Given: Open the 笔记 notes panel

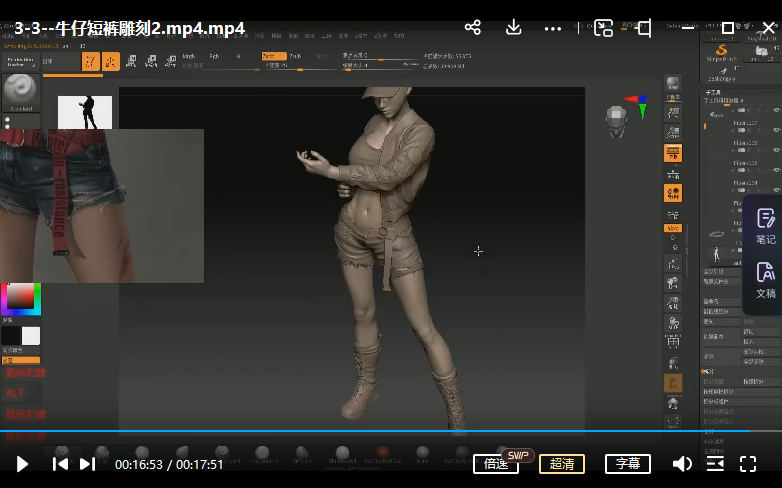Looking at the screenshot, I should coord(765,226).
